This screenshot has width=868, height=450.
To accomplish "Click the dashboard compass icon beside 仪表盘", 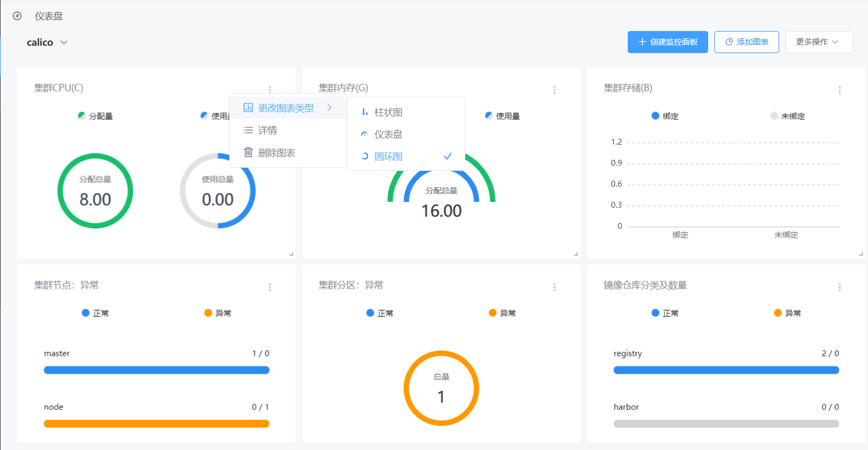I will pos(17,16).
